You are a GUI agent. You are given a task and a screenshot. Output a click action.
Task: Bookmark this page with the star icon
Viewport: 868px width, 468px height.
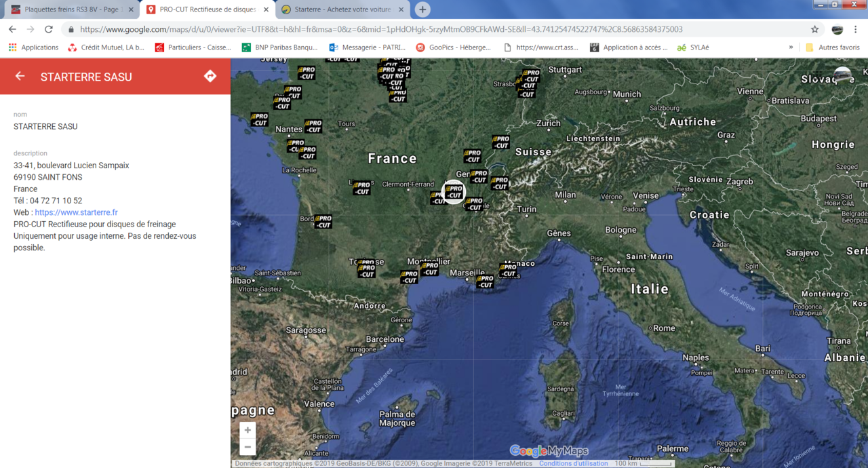pyautogui.click(x=814, y=29)
